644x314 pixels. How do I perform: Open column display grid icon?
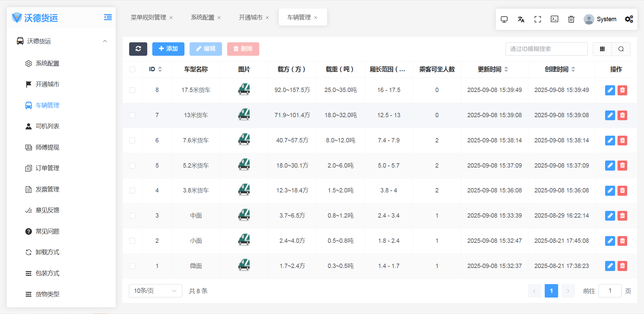click(602, 49)
